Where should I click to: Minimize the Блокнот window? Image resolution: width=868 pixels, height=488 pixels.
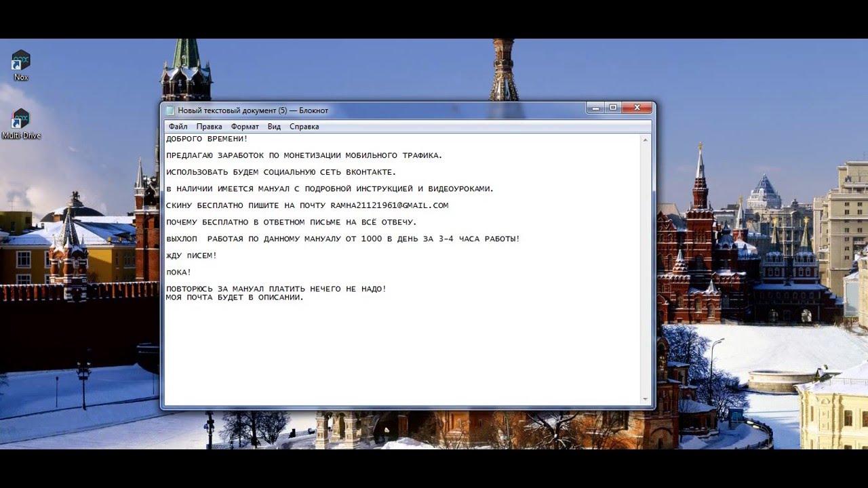click(x=595, y=108)
